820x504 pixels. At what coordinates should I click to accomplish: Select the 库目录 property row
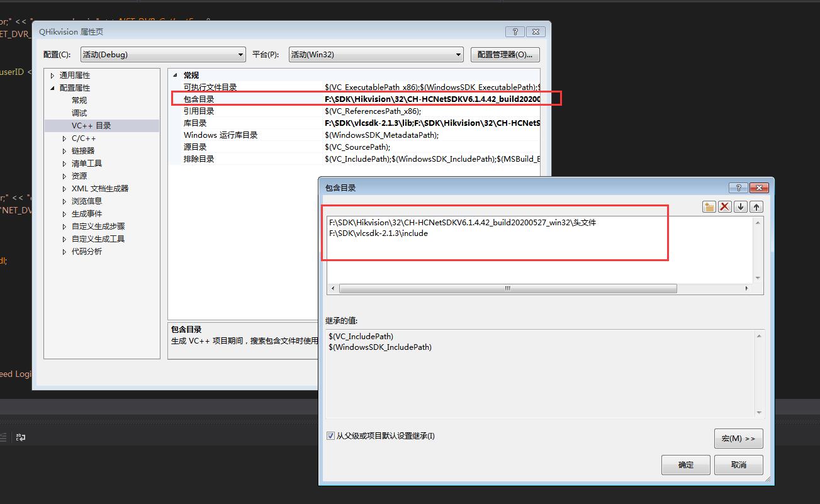pyautogui.click(x=355, y=123)
